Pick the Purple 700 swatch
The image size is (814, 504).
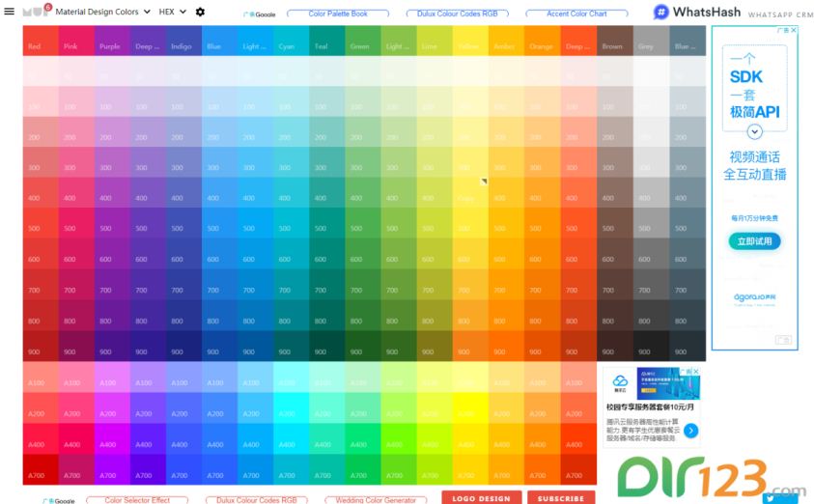pos(112,285)
